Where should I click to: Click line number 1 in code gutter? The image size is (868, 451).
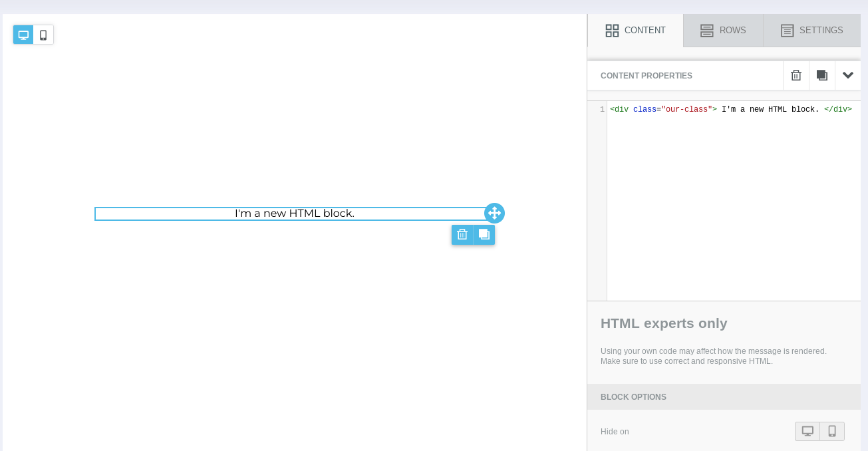[x=602, y=109]
